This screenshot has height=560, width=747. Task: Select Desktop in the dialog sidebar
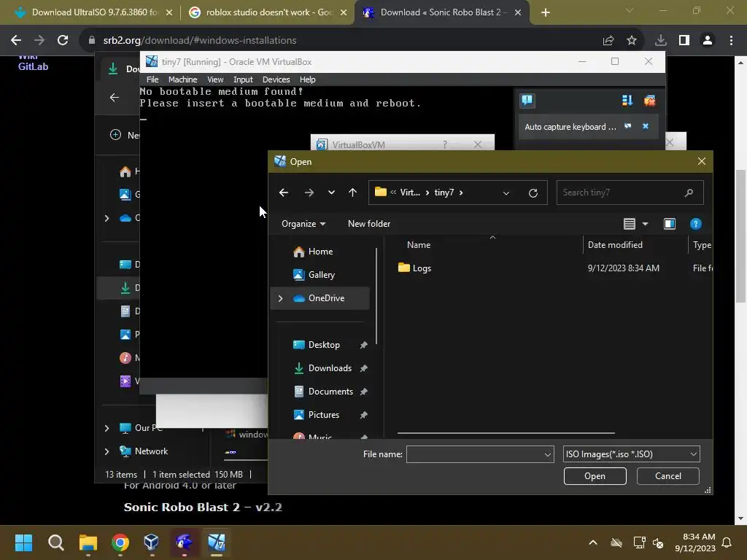[324, 345]
